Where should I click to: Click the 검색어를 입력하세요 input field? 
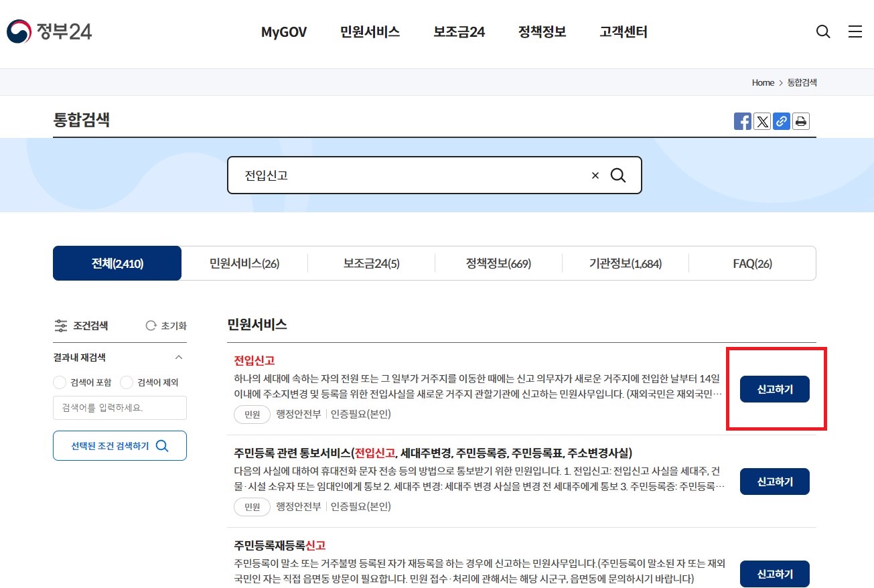(119, 408)
